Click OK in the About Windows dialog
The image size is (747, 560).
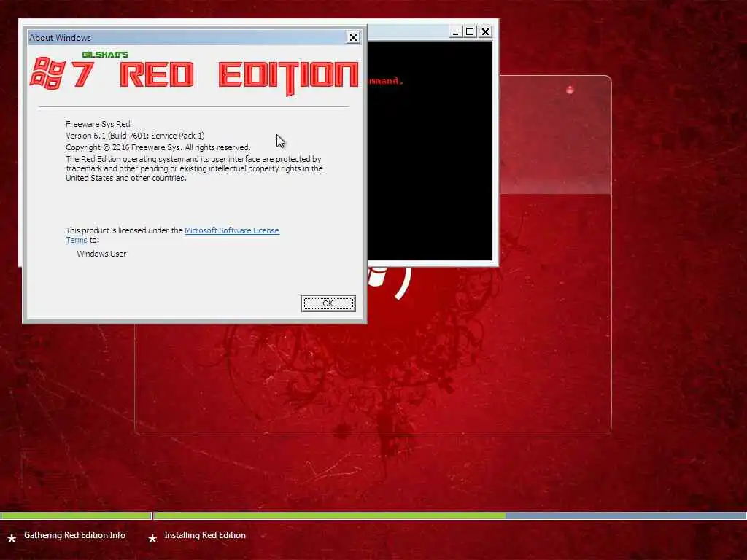point(328,303)
